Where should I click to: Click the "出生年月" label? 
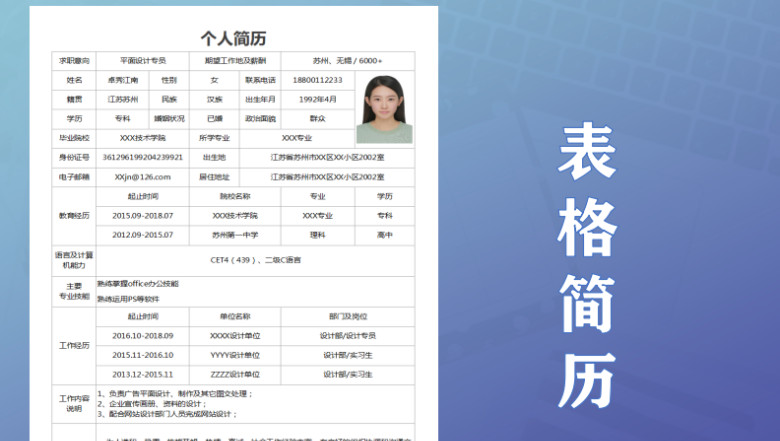[x=260, y=99]
